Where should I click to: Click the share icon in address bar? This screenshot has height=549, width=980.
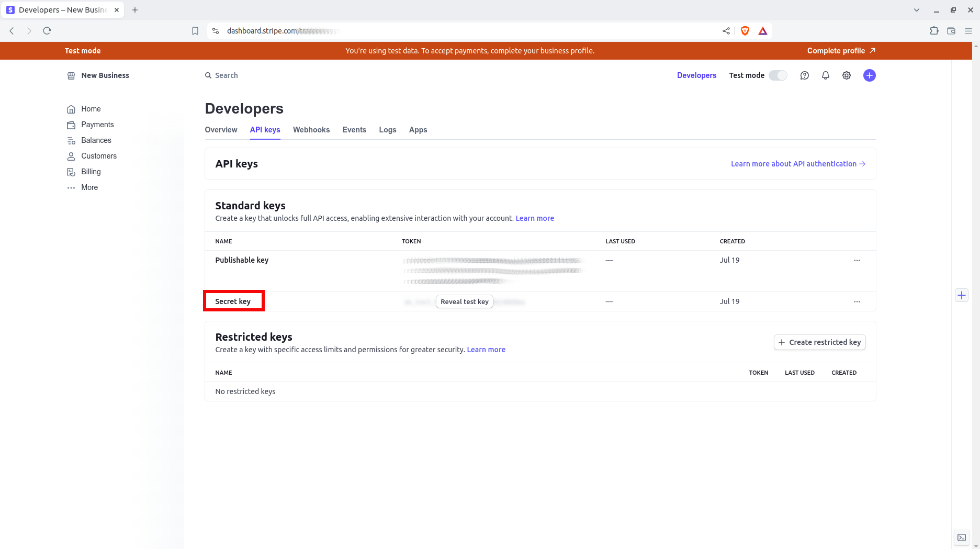(726, 31)
